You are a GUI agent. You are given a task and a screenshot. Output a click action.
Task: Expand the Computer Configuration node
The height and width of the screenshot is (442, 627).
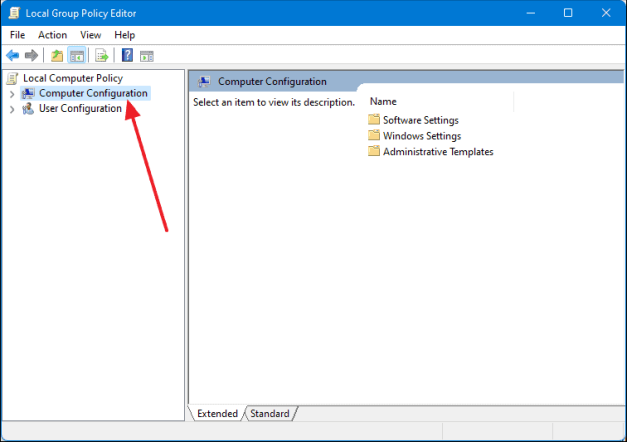point(12,94)
